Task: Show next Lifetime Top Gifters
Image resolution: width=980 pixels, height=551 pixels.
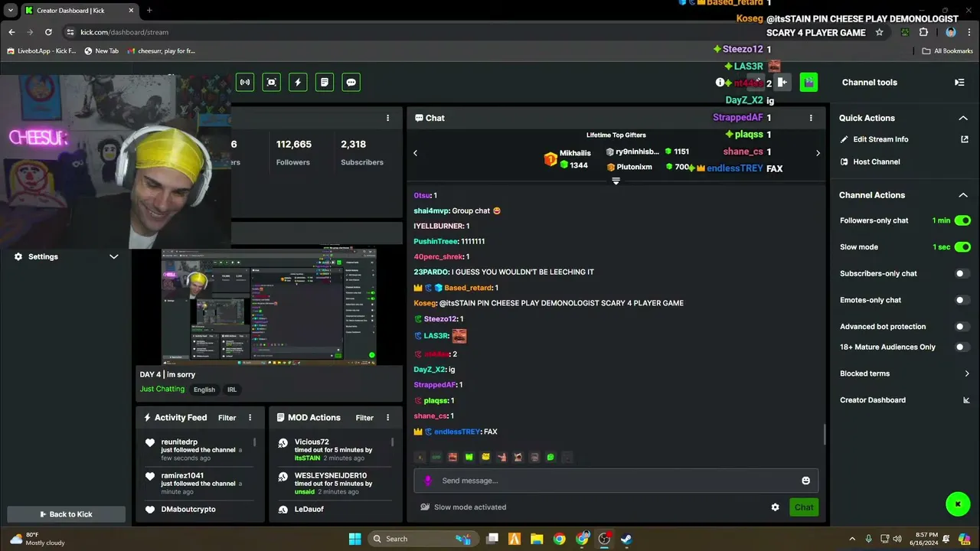Action: click(x=818, y=153)
